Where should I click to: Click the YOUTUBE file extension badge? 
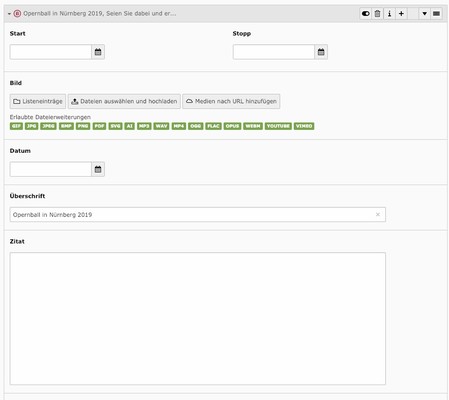[278, 126]
